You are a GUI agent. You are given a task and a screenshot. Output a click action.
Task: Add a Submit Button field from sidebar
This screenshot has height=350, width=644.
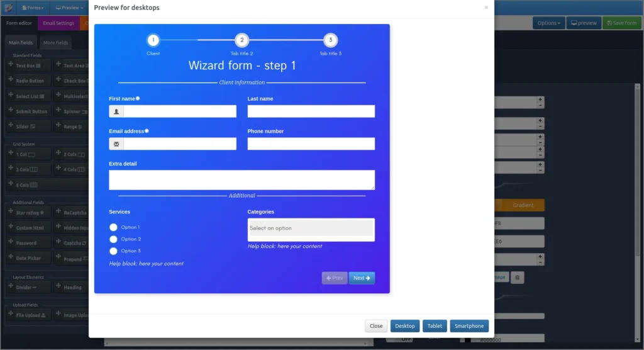(28, 111)
